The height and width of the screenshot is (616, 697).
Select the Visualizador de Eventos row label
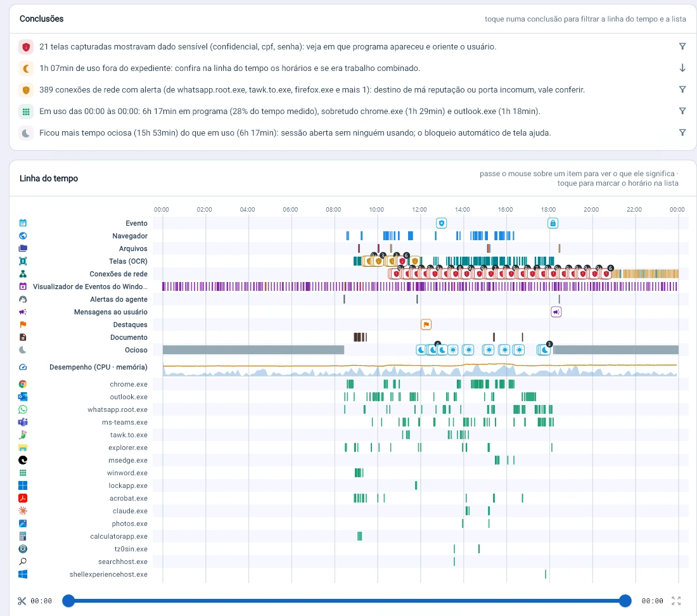tap(90, 286)
